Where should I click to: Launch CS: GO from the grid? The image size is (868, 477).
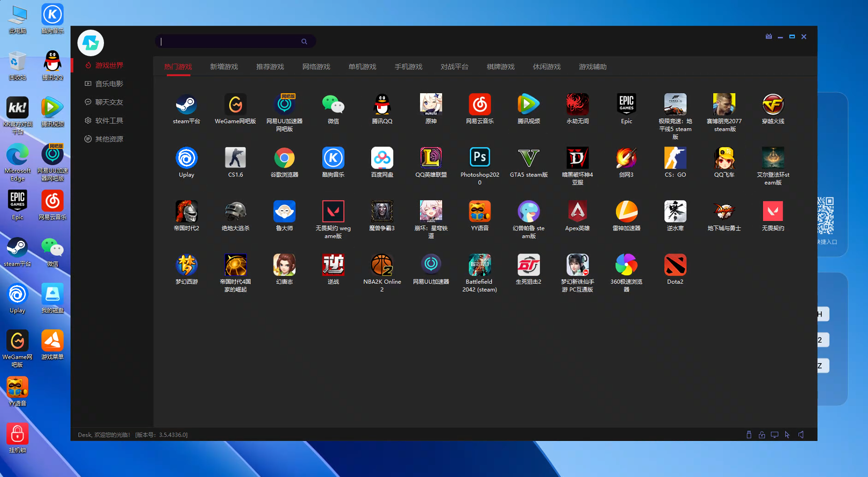[675, 158]
